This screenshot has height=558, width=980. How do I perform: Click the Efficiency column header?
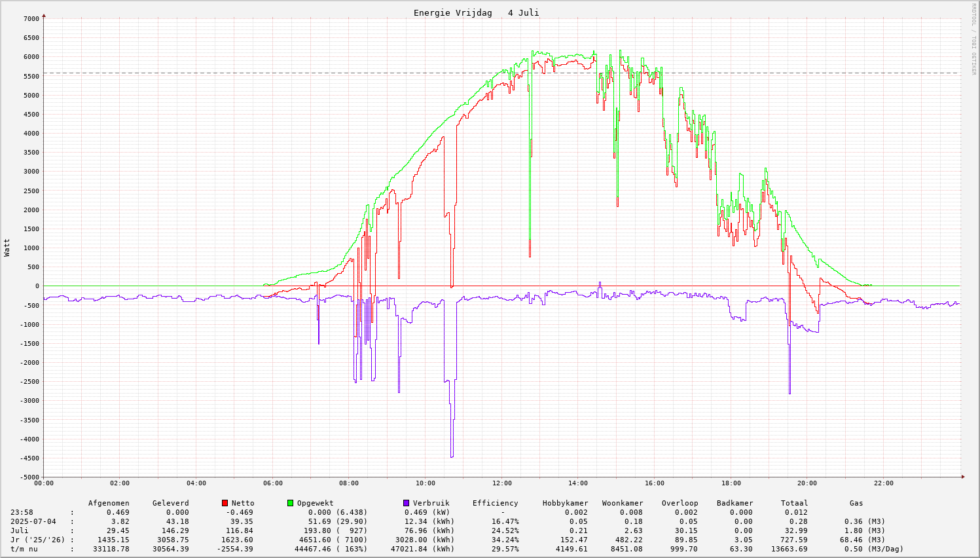pyautogui.click(x=495, y=503)
